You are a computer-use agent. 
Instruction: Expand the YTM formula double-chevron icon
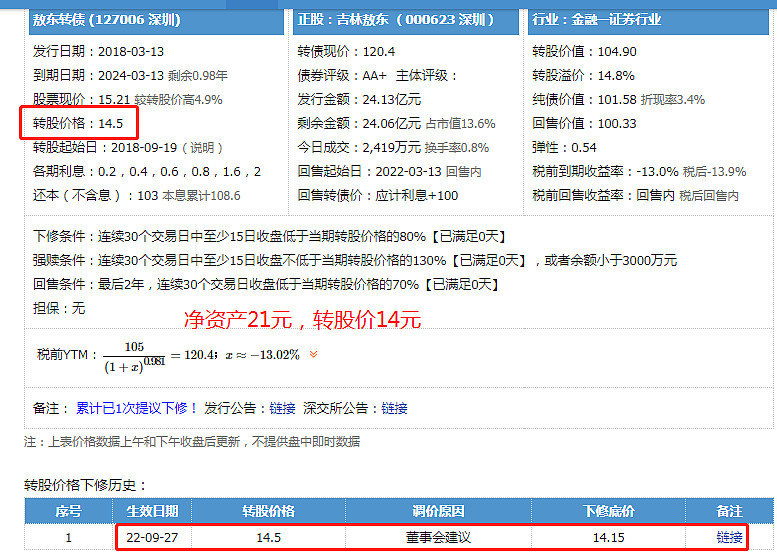click(x=313, y=354)
